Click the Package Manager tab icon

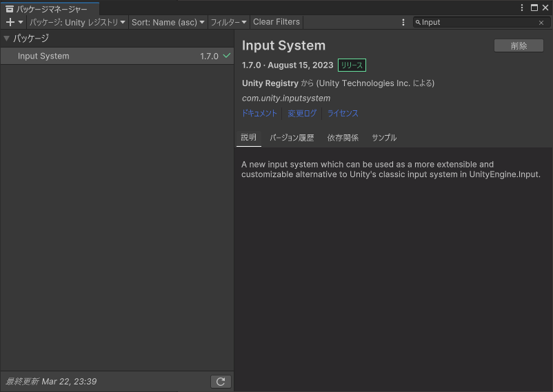click(x=10, y=9)
